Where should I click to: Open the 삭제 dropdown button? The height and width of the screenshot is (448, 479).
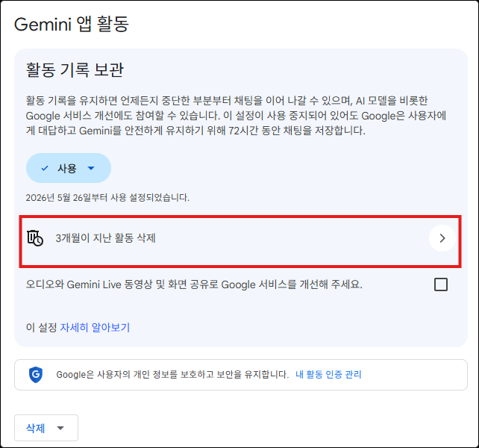coord(46,428)
